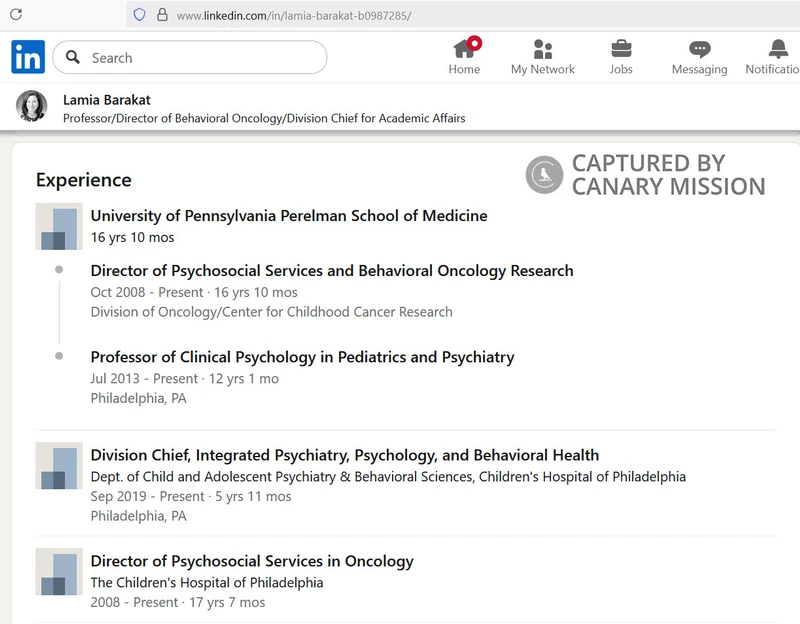Click the LinkedIn logo

click(28, 57)
